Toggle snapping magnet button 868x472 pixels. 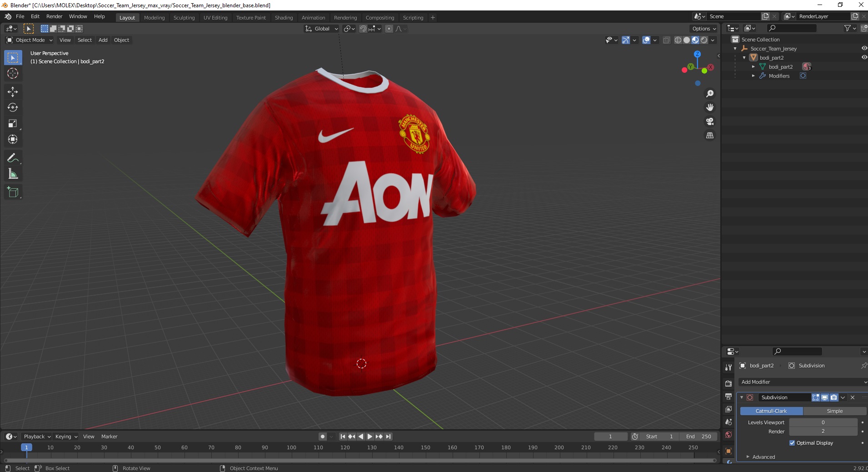pos(363,29)
